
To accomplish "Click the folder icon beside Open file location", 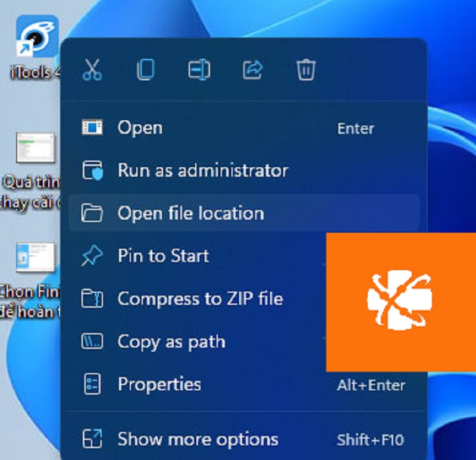I will 92,213.
